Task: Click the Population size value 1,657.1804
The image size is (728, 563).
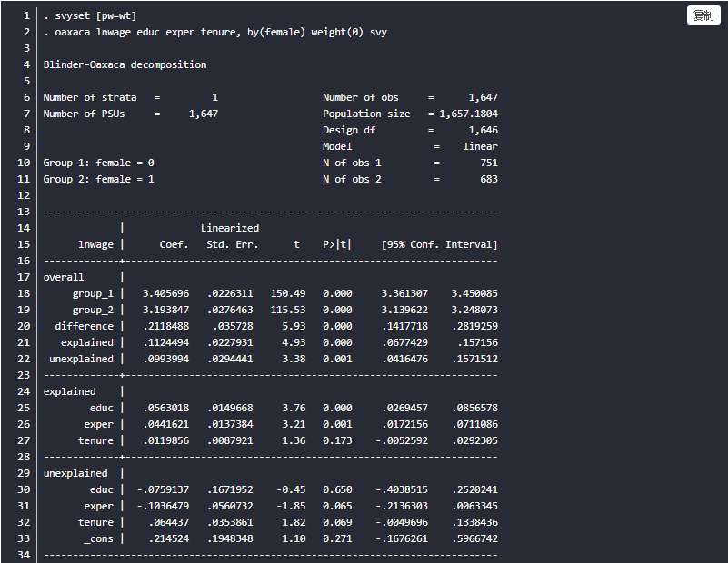Action: click(468, 114)
